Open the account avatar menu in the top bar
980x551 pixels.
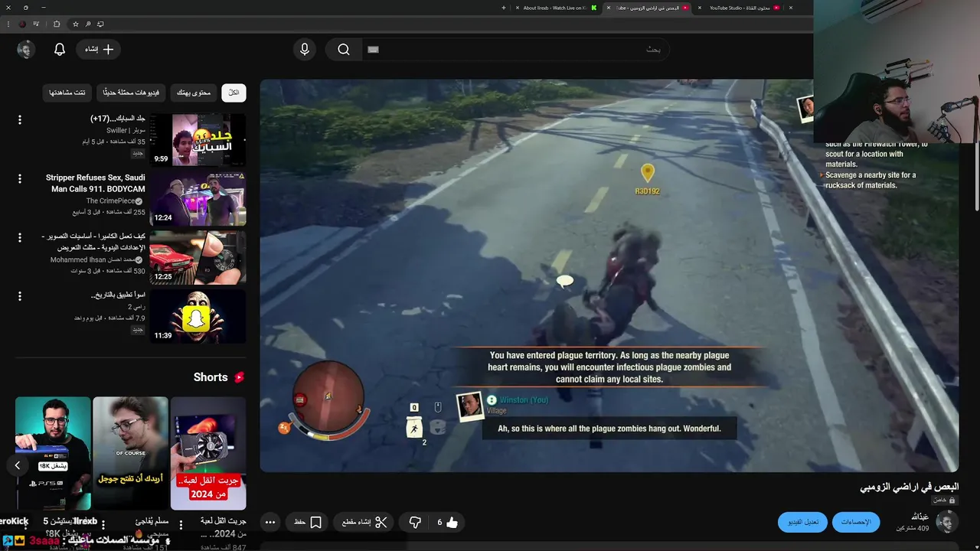(x=26, y=49)
